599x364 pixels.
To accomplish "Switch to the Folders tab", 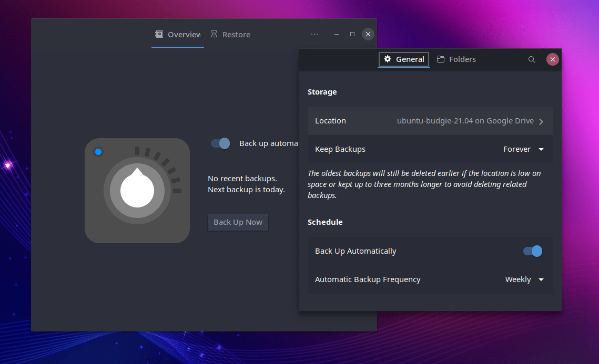I will tap(456, 59).
